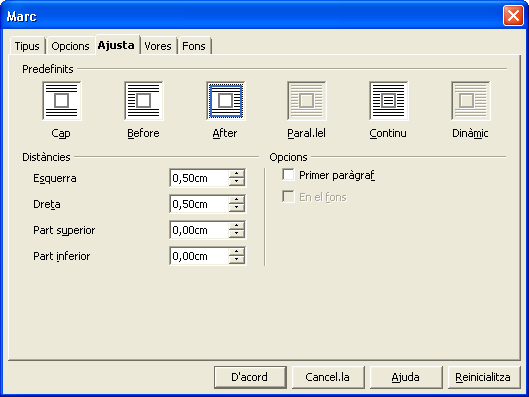
Task: Open the Opcions tab
Action: click(x=70, y=46)
